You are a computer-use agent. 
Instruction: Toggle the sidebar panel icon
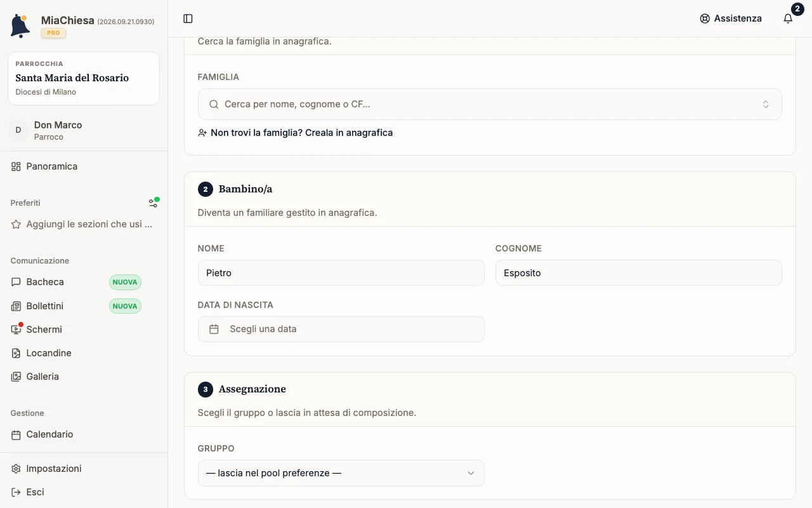coord(188,18)
